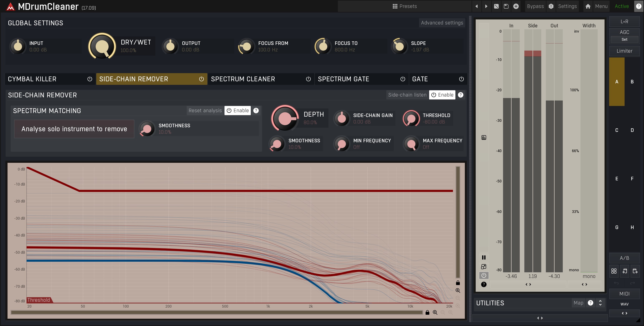Click the Utilities Map button
Screen dimensions: 644x326
click(x=578, y=303)
